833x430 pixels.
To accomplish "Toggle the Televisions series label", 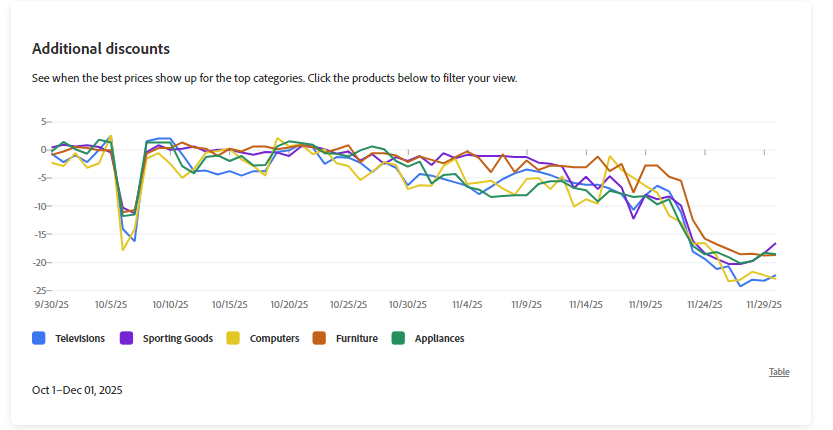I will coord(80,339).
